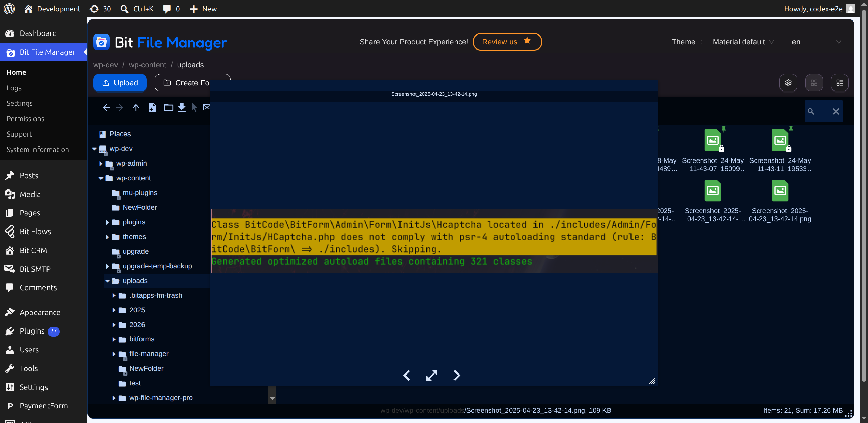Go up to the parent folder

(x=136, y=108)
